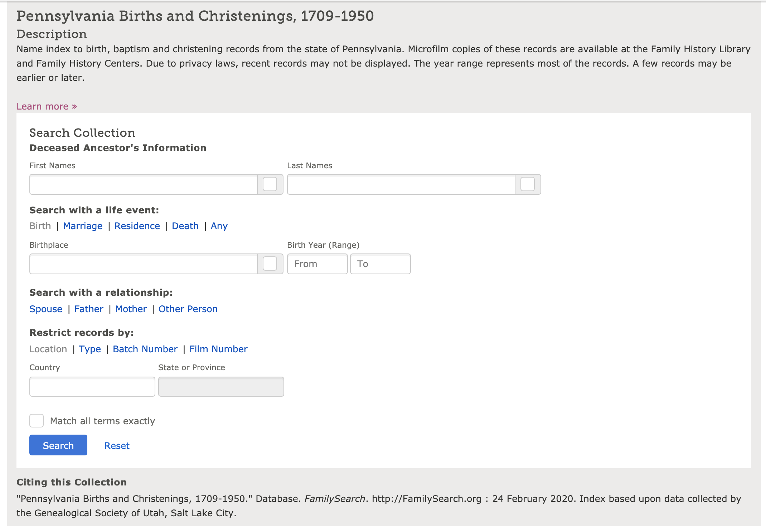Expand the Mother relationship fields

pos(130,309)
